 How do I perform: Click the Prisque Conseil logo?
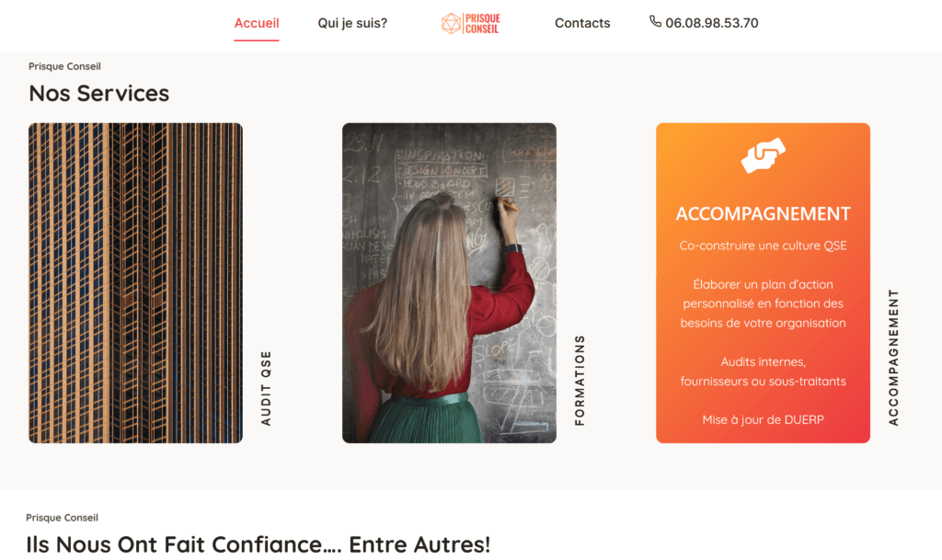[470, 23]
